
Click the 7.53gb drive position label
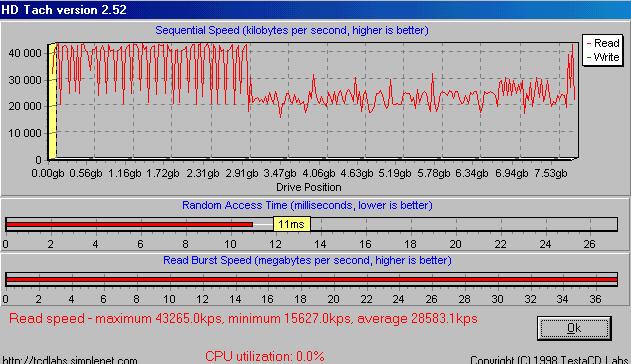pos(551,173)
